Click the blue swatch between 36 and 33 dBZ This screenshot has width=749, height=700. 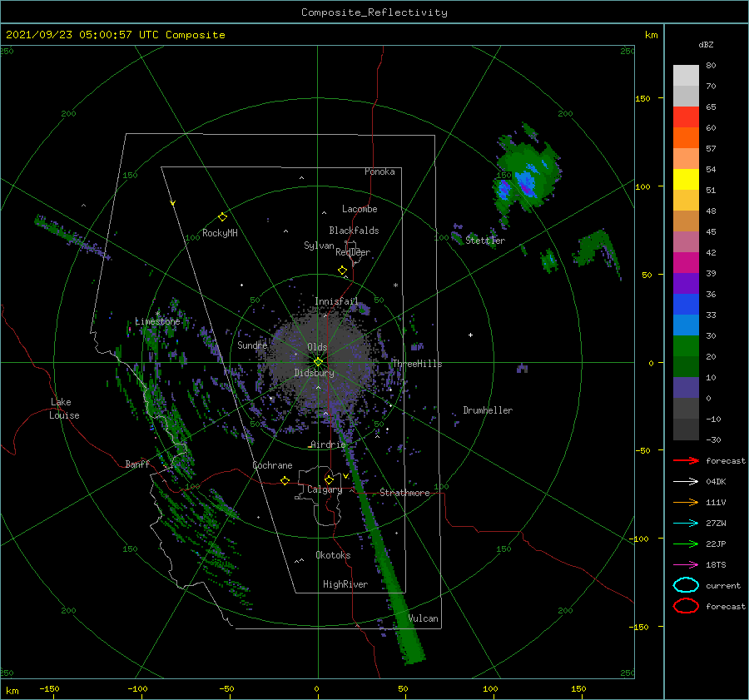[686, 305]
